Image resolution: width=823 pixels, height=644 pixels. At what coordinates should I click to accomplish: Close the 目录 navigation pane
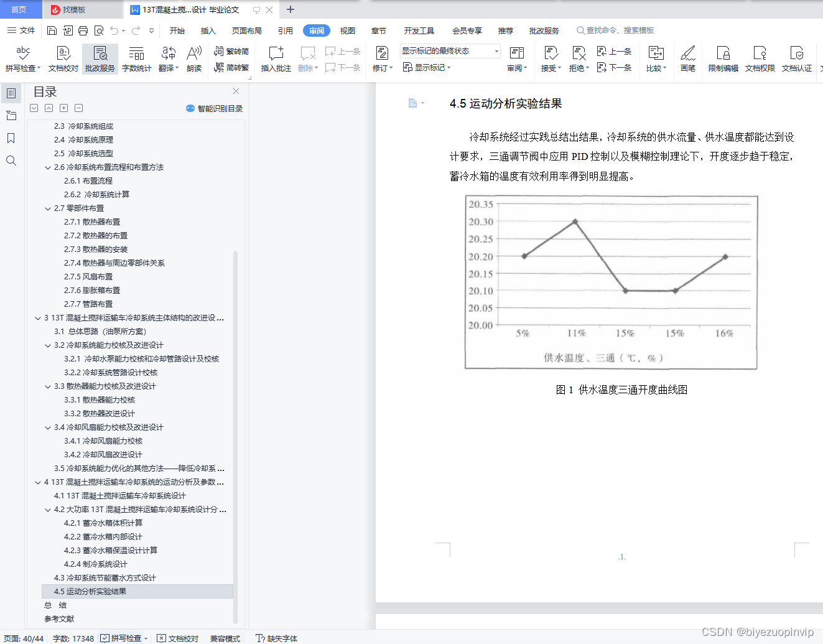[x=236, y=91]
